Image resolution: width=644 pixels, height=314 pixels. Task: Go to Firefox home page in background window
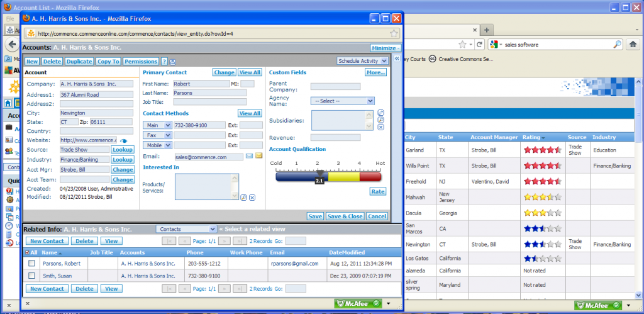(633, 45)
